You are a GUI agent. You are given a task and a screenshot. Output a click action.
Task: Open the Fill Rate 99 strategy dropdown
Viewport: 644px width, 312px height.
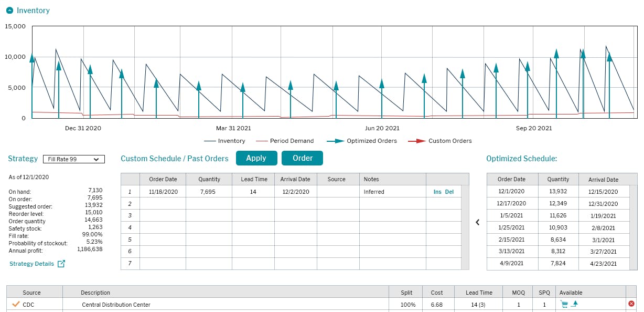(x=73, y=160)
